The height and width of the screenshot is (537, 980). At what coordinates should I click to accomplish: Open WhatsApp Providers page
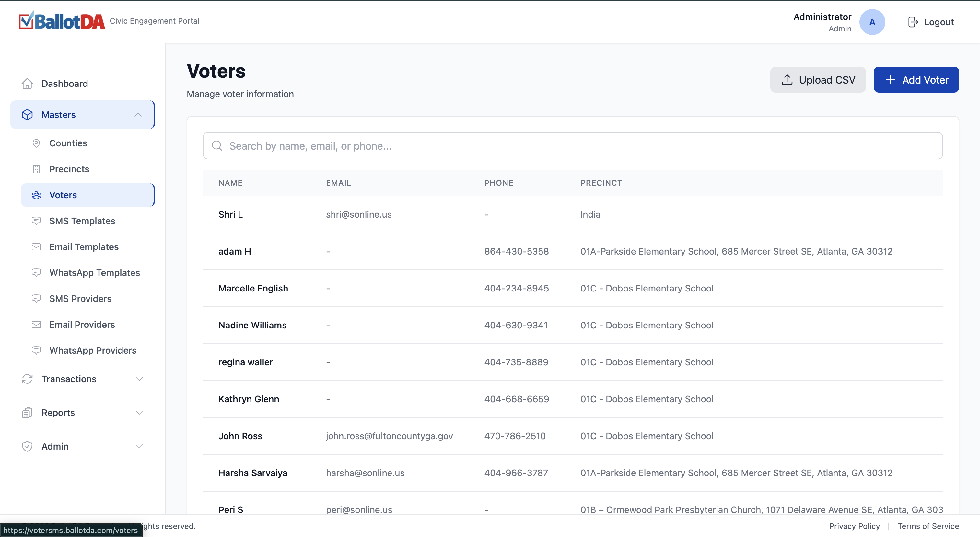(x=87, y=350)
